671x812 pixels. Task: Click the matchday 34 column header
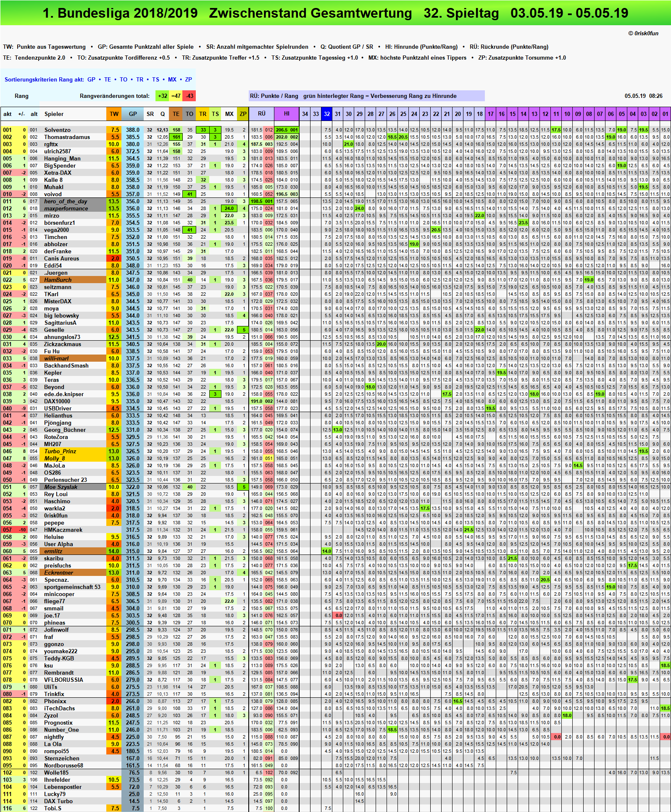(305, 114)
